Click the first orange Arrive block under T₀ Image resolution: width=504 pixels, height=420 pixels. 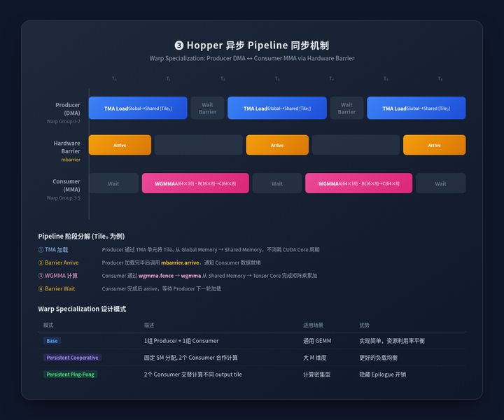(120, 145)
